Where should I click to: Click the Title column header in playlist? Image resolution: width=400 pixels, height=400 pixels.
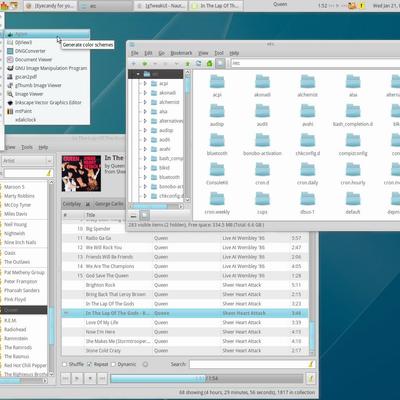tap(118, 215)
